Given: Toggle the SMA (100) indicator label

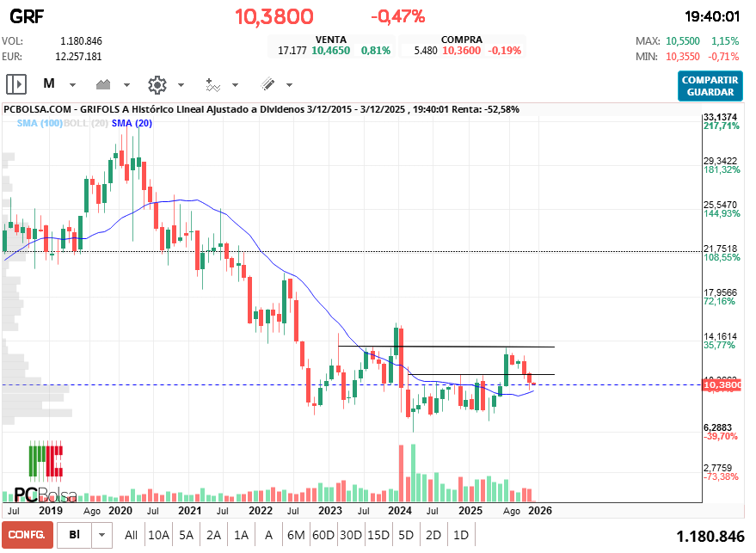Looking at the screenshot, I should pos(40,123).
